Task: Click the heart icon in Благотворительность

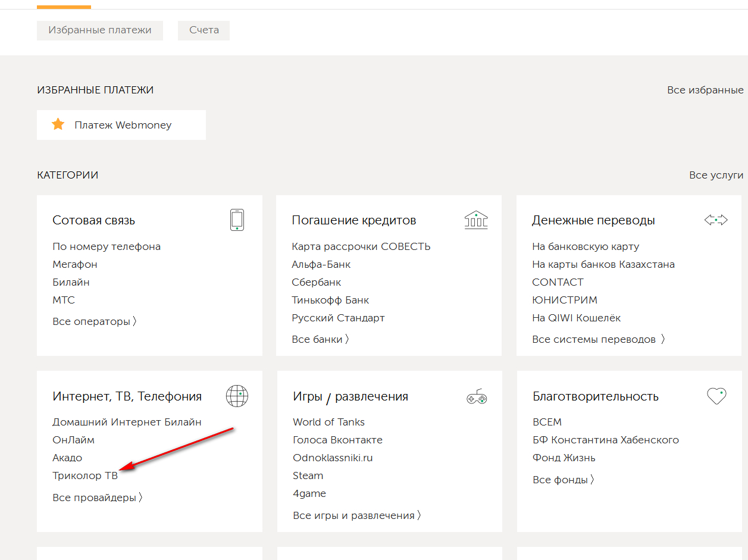Action: (716, 396)
